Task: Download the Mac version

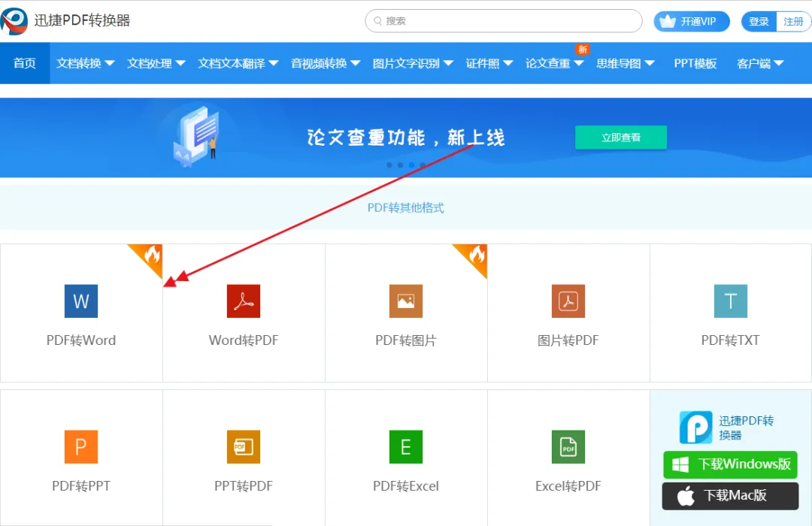Action: (730, 496)
